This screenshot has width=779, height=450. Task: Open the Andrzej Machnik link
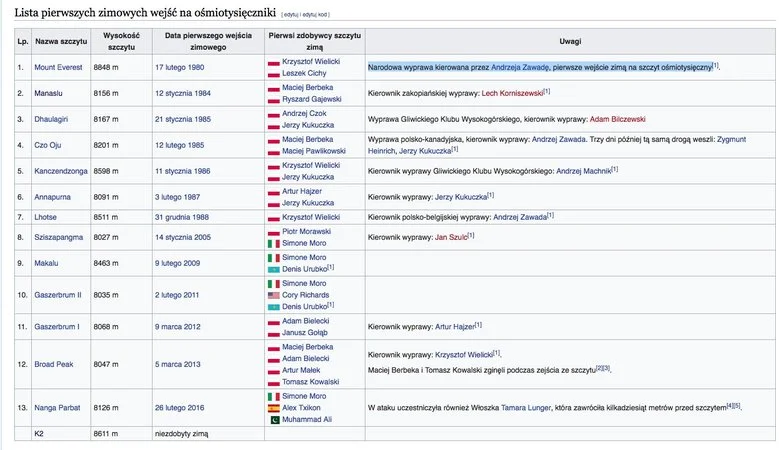tap(583, 171)
